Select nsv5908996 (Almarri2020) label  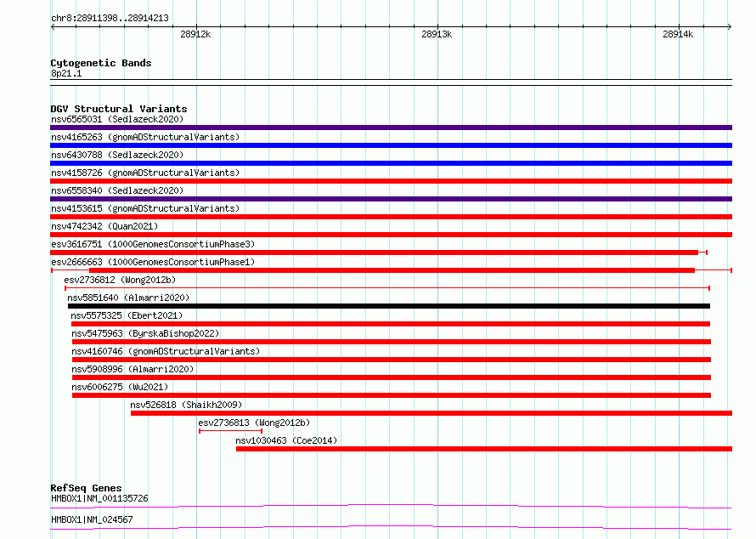133,369
